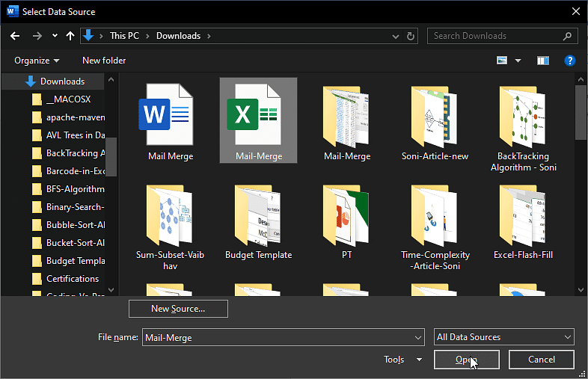Click the sidebar scroll down arrow
Screen dimensions: 588x379
coord(111,290)
